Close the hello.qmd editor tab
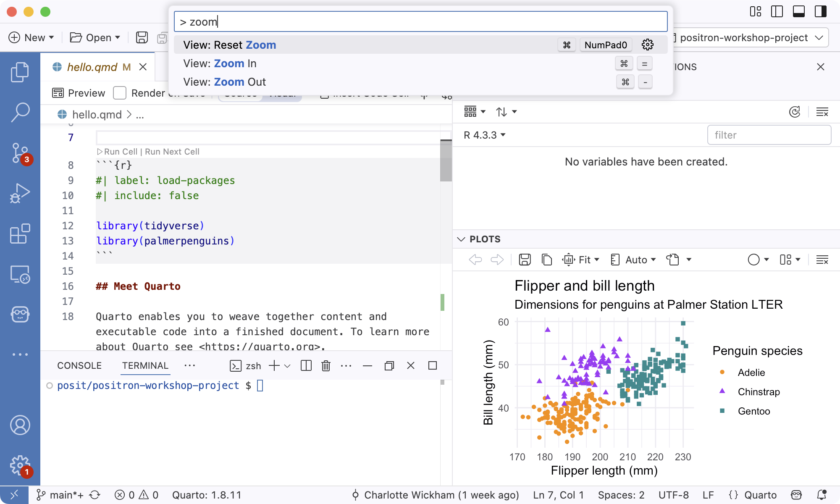This screenshot has height=504, width=840. pos(143,67)
